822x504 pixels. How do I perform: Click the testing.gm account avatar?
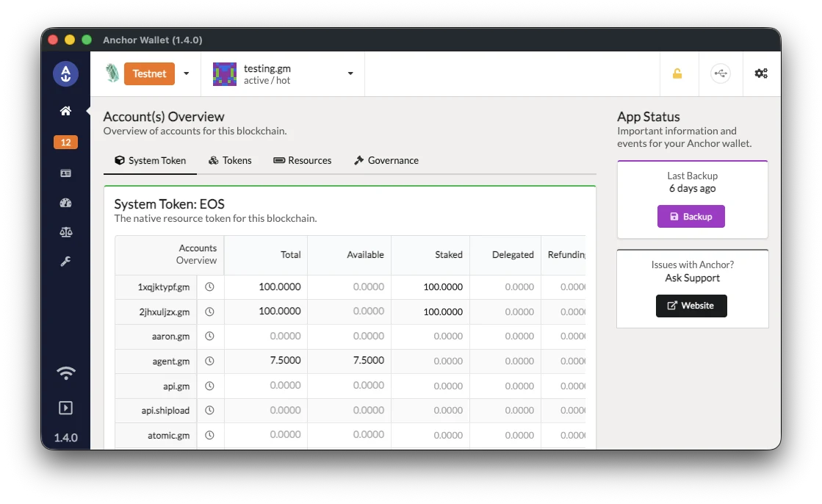point(224,74)
